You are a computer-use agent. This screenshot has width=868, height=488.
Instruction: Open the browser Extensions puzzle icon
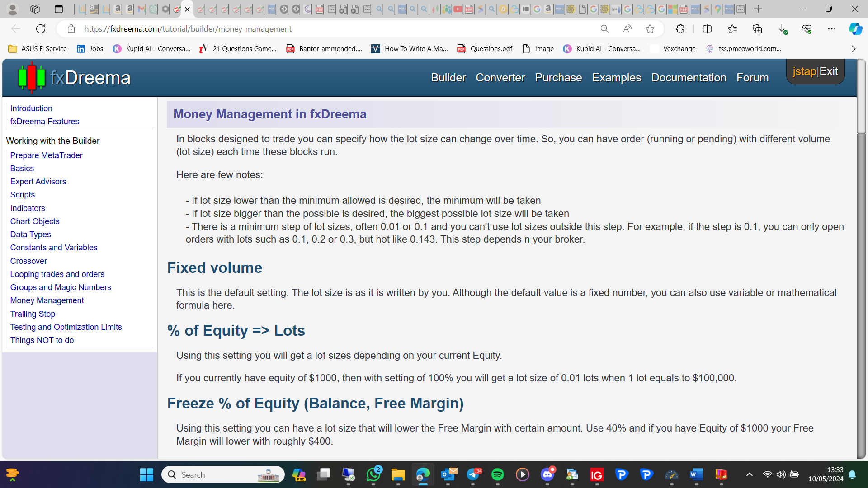680,29
